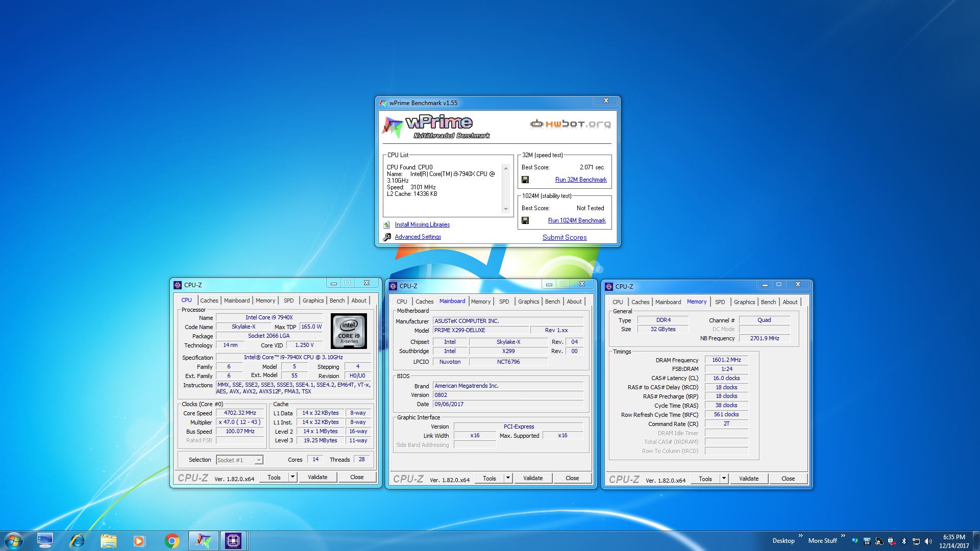The image size is (980, 551).
Task: Switch to CPU tab in Memory window
Action: [x=618, y=302]
